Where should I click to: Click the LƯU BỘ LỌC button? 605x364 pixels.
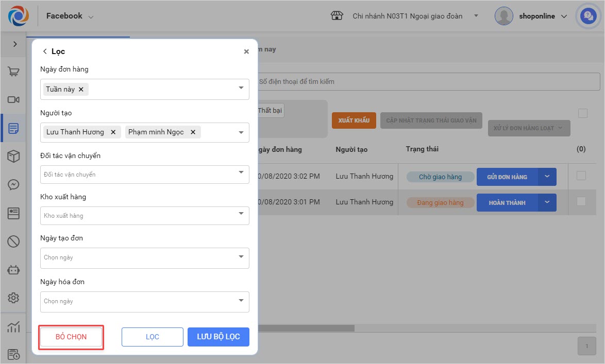point(219,337)
